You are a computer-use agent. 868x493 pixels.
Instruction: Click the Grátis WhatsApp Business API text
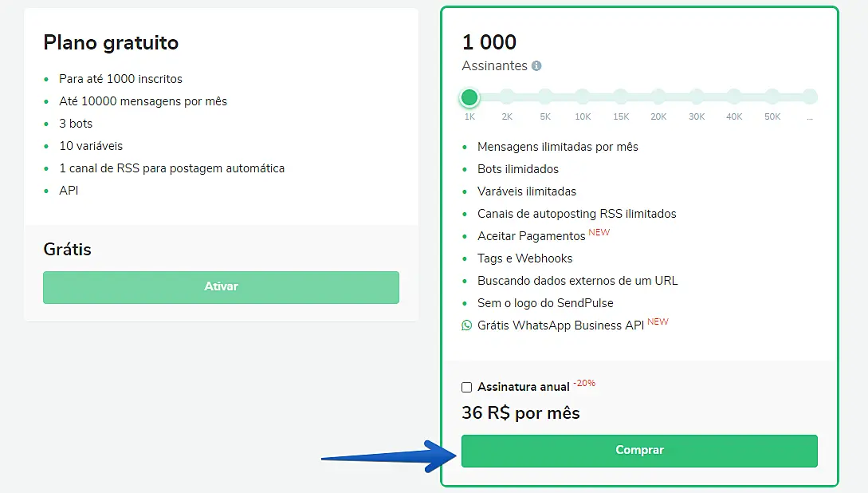point(560,325)
